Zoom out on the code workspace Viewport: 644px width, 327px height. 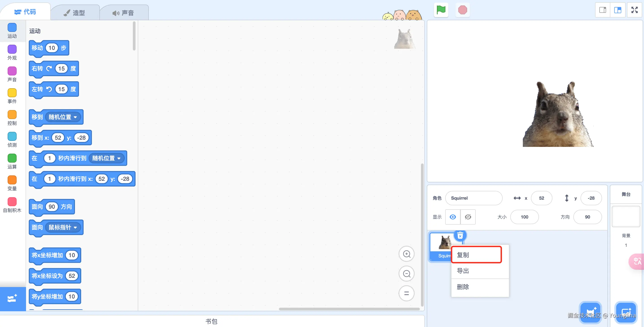[407, 274]
